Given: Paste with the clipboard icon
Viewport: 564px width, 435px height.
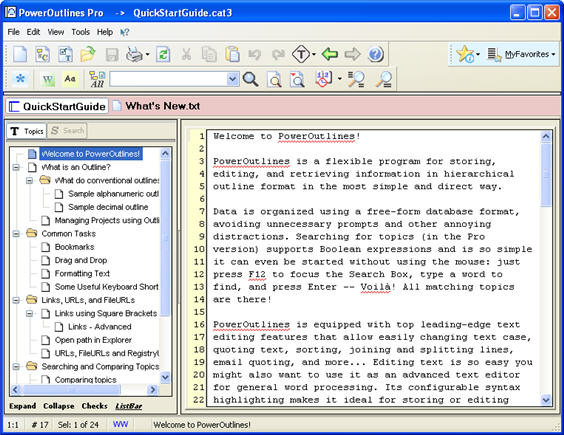Looking at the screenshot, I should pos(232,54).
